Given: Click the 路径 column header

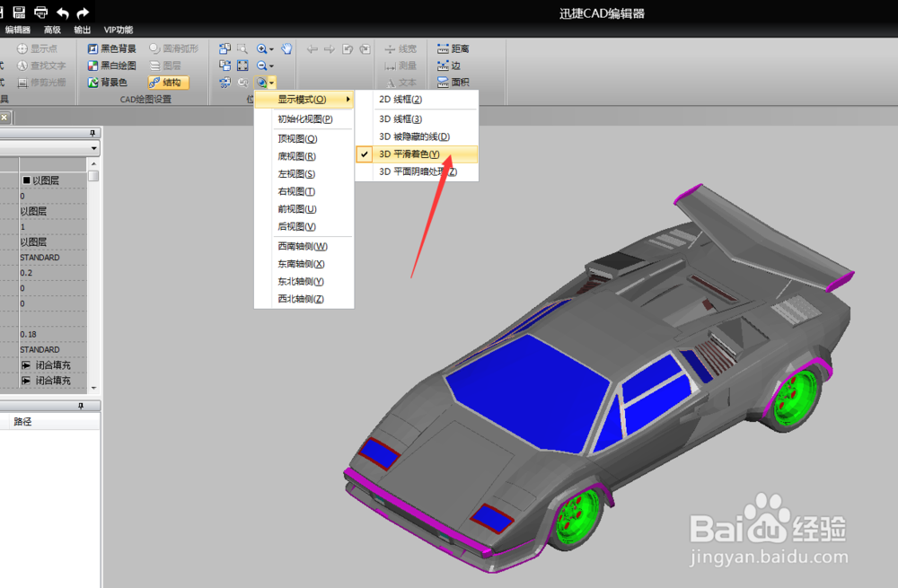Looking at the screenshot, I should [x=22, y=421].
